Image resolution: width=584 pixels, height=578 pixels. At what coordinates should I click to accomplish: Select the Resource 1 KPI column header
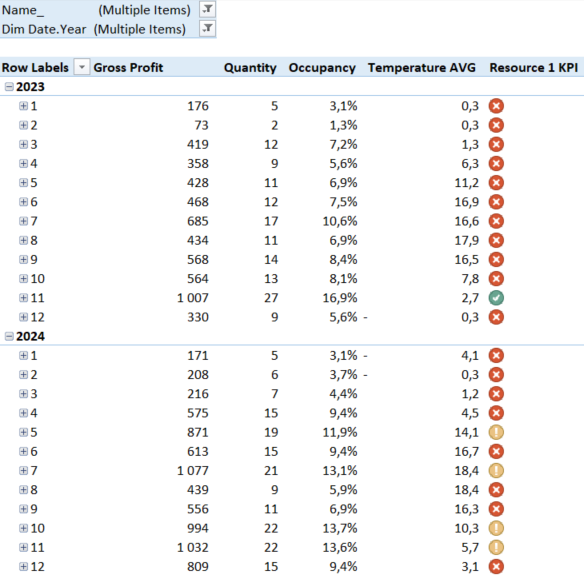[533, 67]
